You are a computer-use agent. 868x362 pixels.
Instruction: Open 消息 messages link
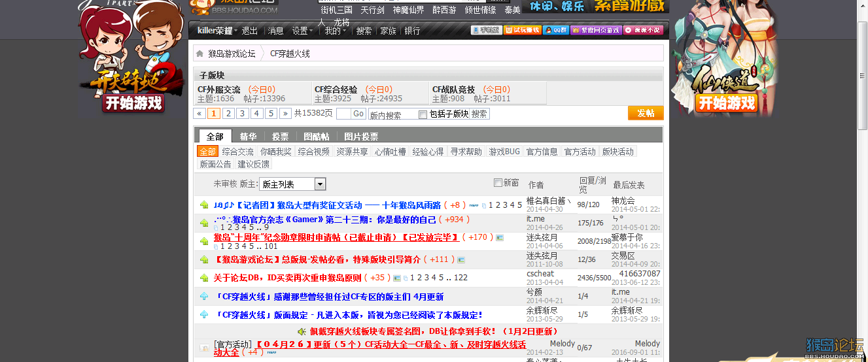276,31
